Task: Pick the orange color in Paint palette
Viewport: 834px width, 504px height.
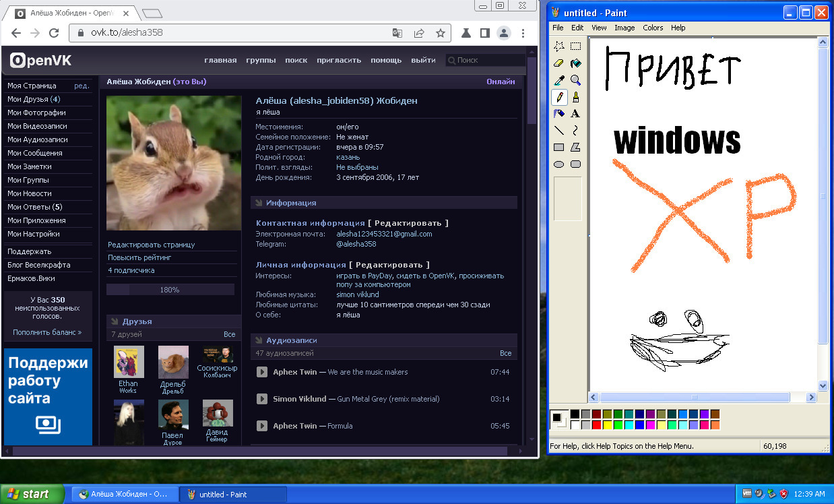Action: [715, 424]
